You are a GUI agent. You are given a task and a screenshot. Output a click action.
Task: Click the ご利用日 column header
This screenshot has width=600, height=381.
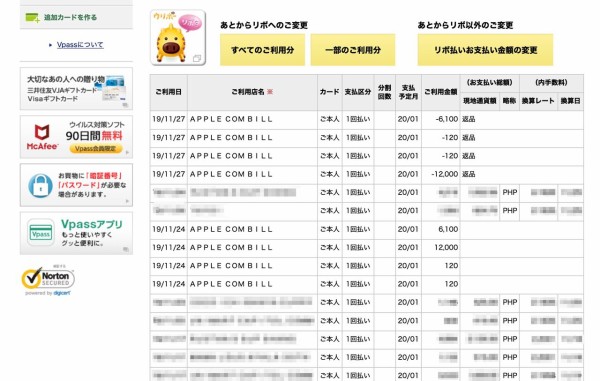point(168,92)
